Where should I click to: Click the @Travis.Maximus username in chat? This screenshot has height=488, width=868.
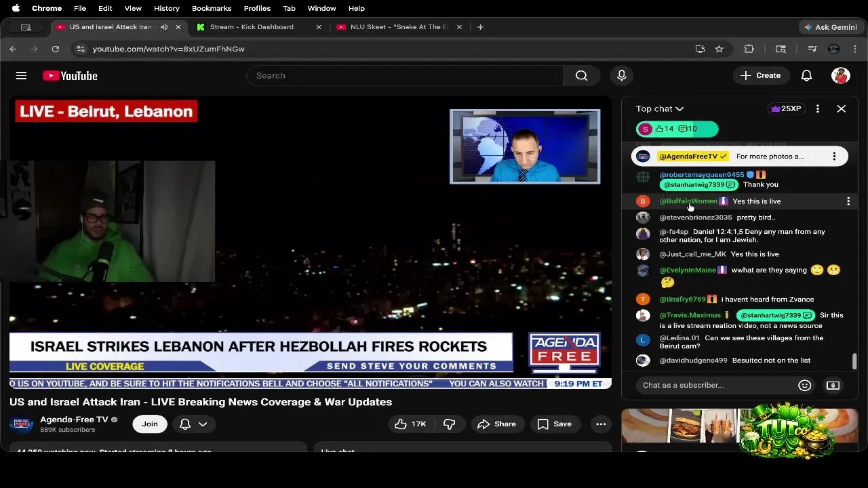[690, 315]
